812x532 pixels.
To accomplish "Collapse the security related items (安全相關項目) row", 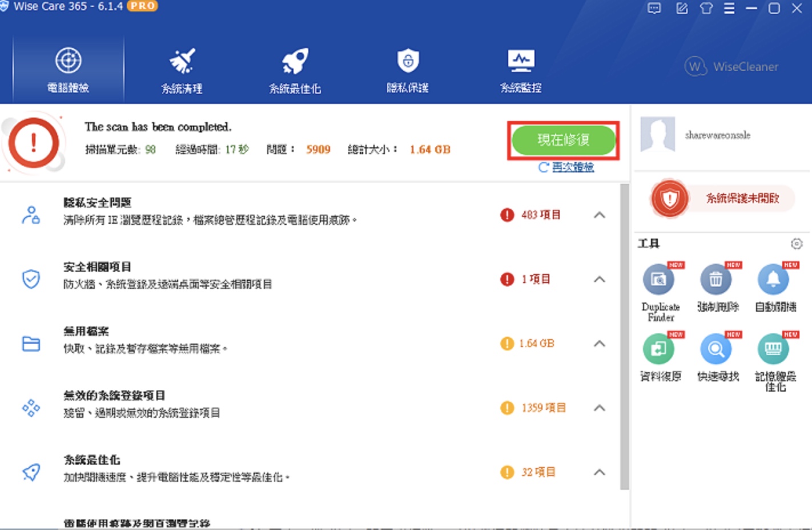I will (x=599, y=279).
